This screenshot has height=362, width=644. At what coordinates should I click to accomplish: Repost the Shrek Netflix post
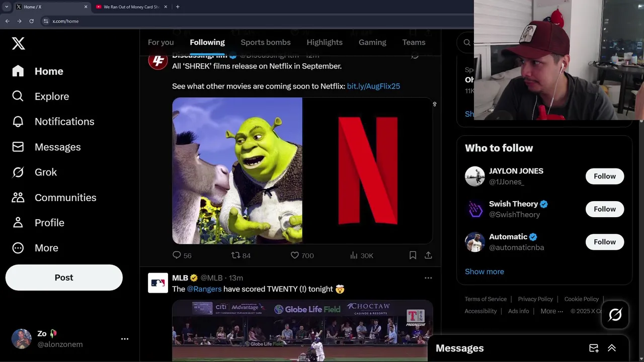click(240, 255)
